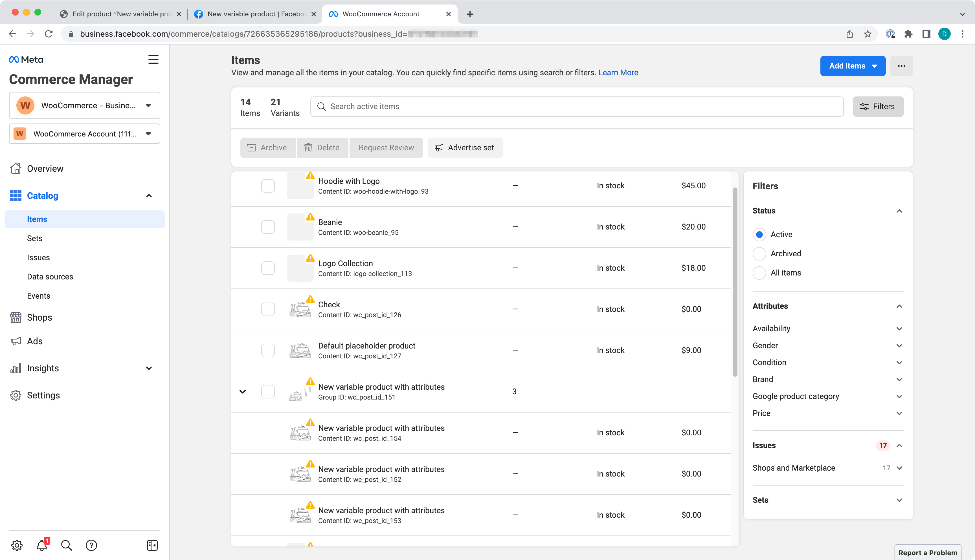Screen dimensions: 975x560
Task: Switch to New variable product Facebook tab
Action: (x=255, y=14)
